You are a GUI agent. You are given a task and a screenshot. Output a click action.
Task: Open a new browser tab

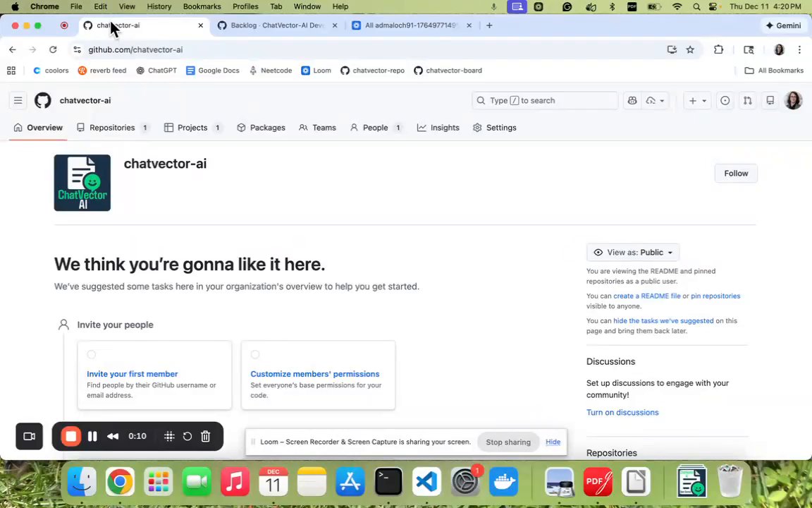coord(489,25)
